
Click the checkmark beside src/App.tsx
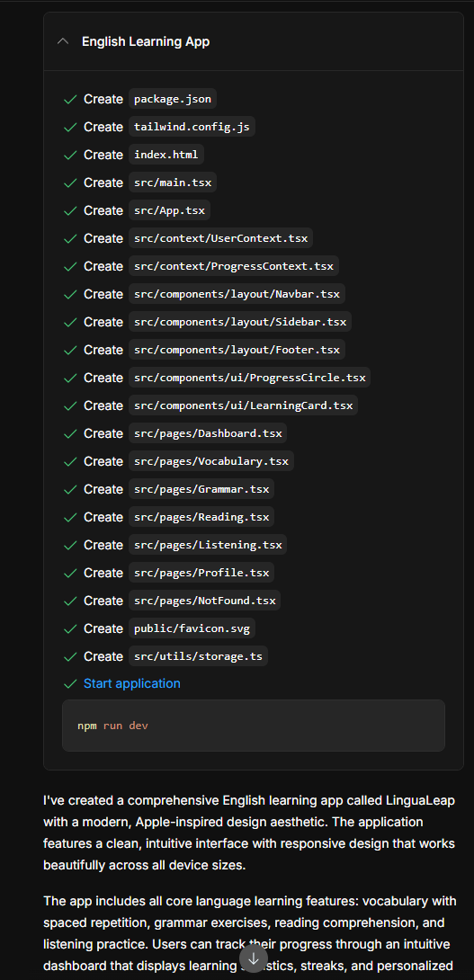70,210
